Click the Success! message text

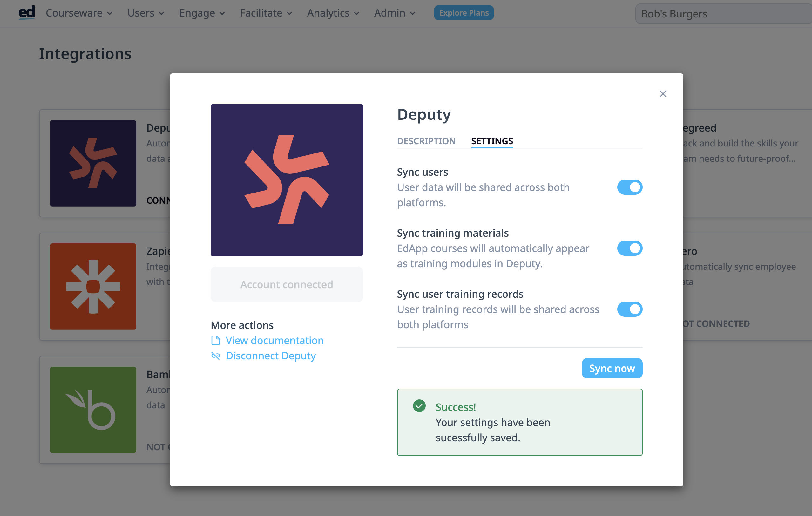coord(456,407)
